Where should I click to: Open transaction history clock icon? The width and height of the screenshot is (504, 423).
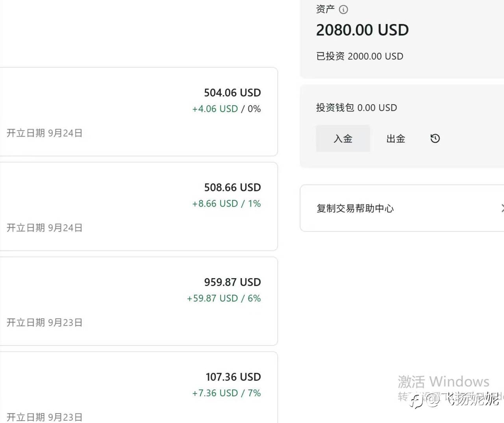click(435, 139)
